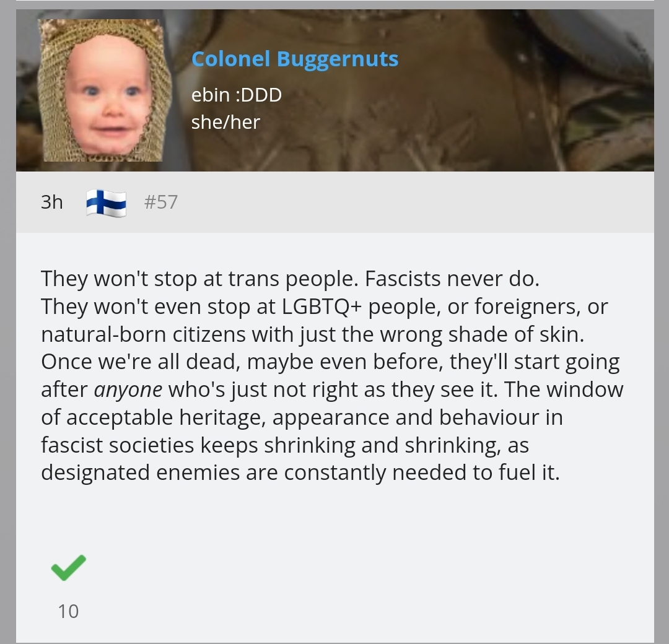Click the phrase "wrong shade of skin"
The width and height of the screenshot is (669, 644).
click(x=482, y=334)
